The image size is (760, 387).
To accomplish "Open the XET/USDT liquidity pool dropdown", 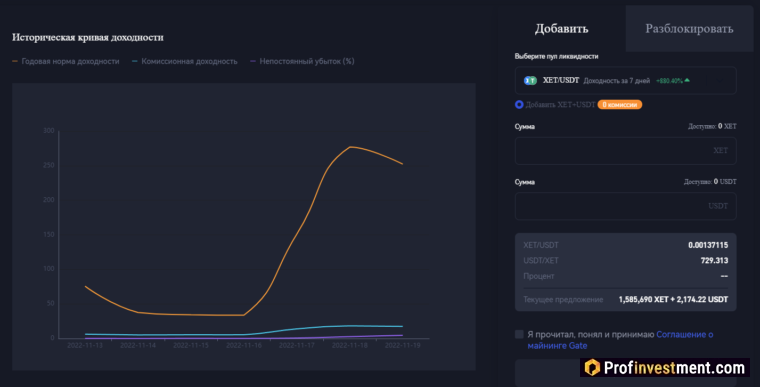I will 625,81.
